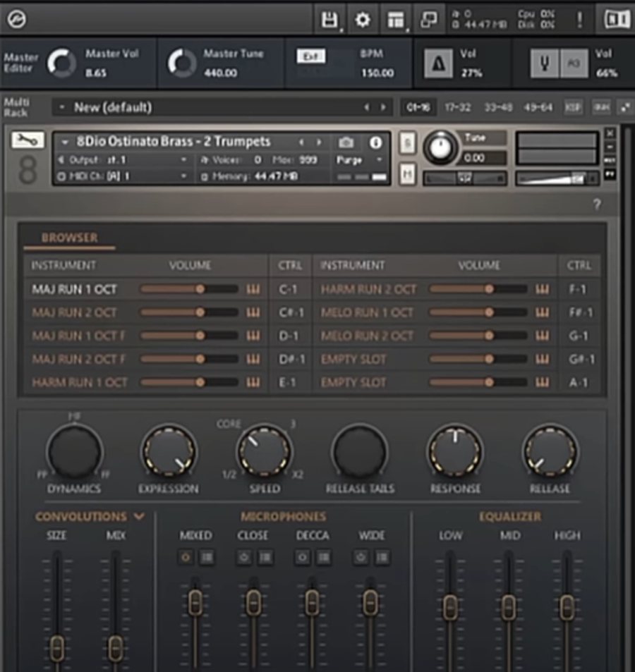Click the MIXED microphone fader
The image size is (635, 672).
[195, 601]
